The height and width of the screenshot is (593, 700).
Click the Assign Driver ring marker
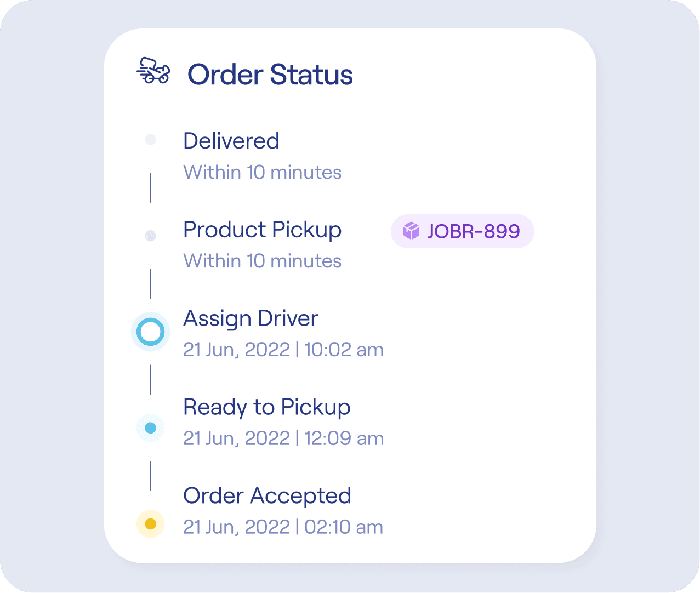(150, 332)
